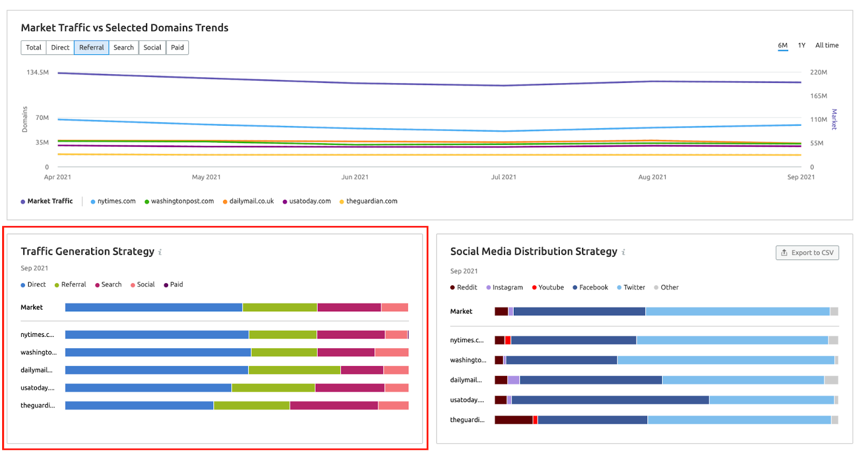Toggle dailymail.co.uk legend in trends chart
Viewport: 868px width, 453px height.
tap(248, 201)
